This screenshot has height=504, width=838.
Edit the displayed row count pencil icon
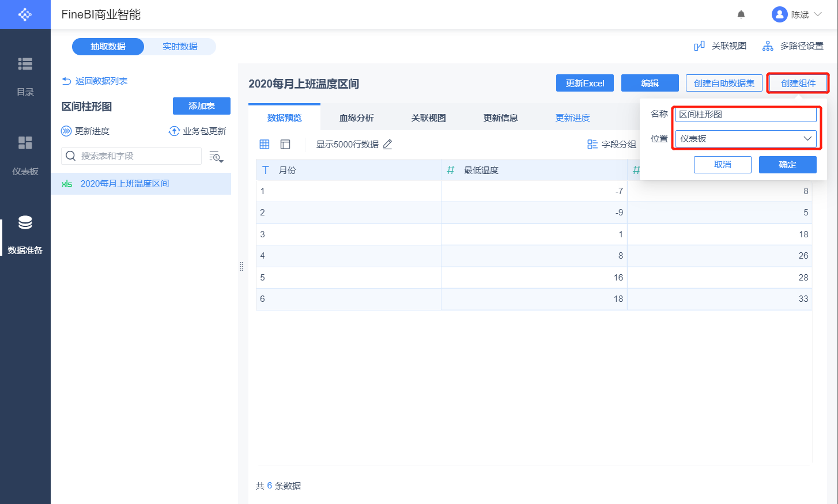[x=387, y=145]
